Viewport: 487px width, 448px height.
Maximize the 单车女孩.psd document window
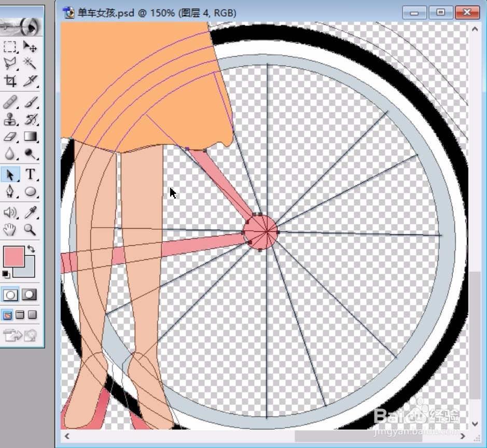(x=440, y=13)
